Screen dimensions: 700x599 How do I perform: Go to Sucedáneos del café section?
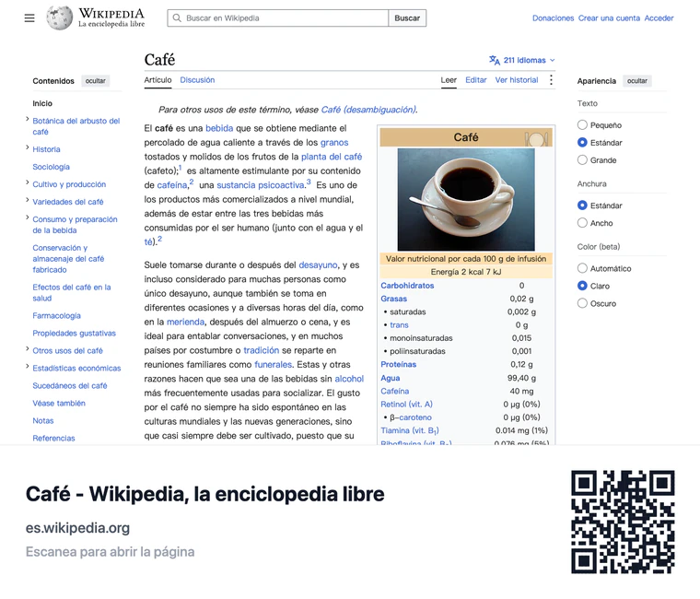point(70,385)
